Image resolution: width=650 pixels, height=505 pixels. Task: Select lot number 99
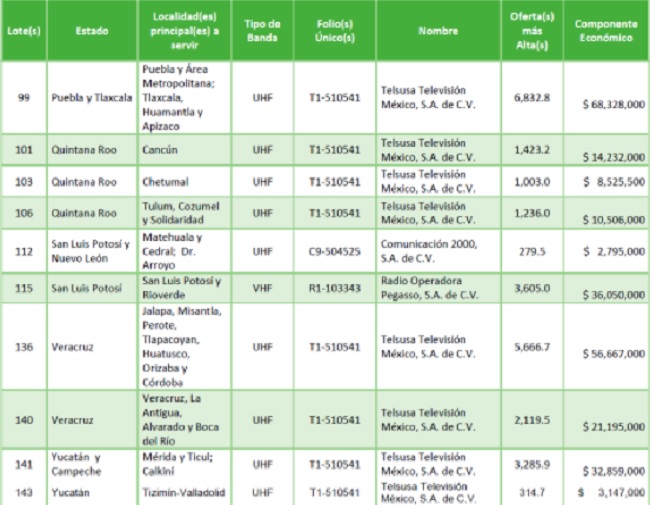point(24,98)
